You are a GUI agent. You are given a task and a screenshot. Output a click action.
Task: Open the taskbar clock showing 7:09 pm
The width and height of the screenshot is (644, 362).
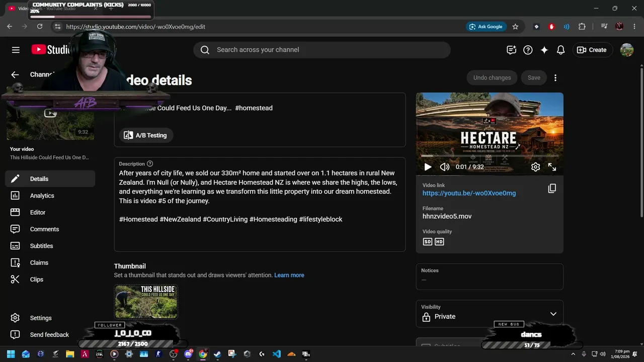coord(620,354)
